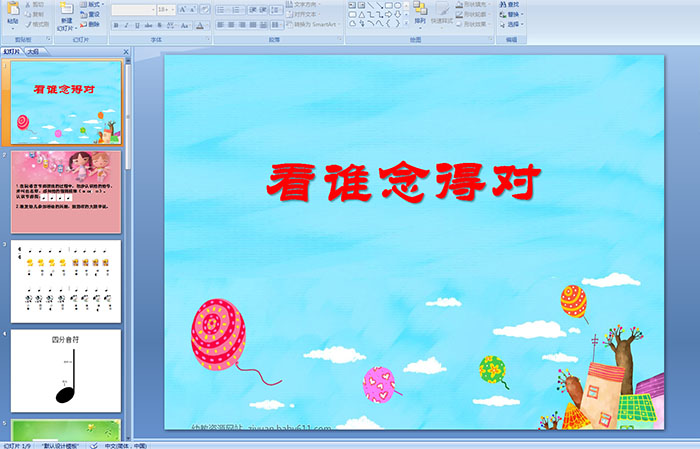Click the Copy (复制) icon

28,14
